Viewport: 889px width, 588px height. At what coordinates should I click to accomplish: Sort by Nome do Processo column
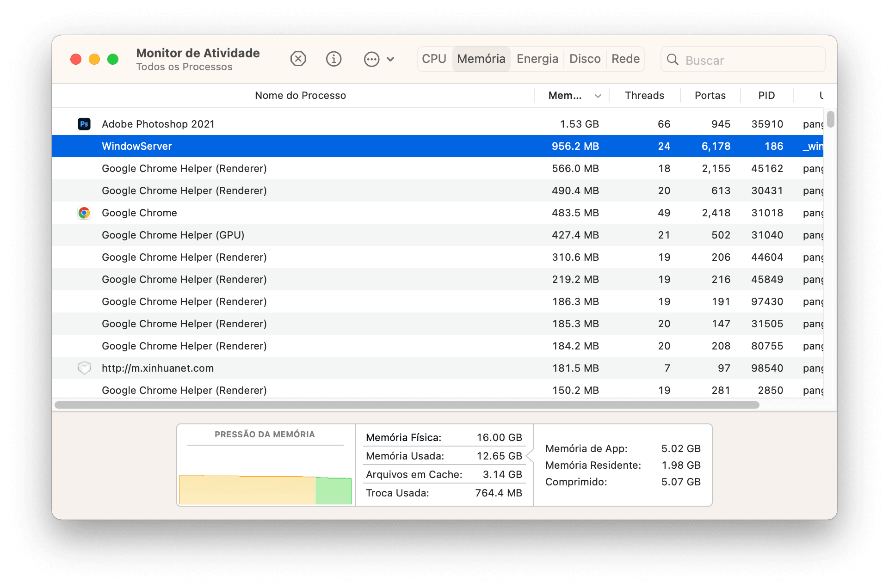[x=301, y=96]
